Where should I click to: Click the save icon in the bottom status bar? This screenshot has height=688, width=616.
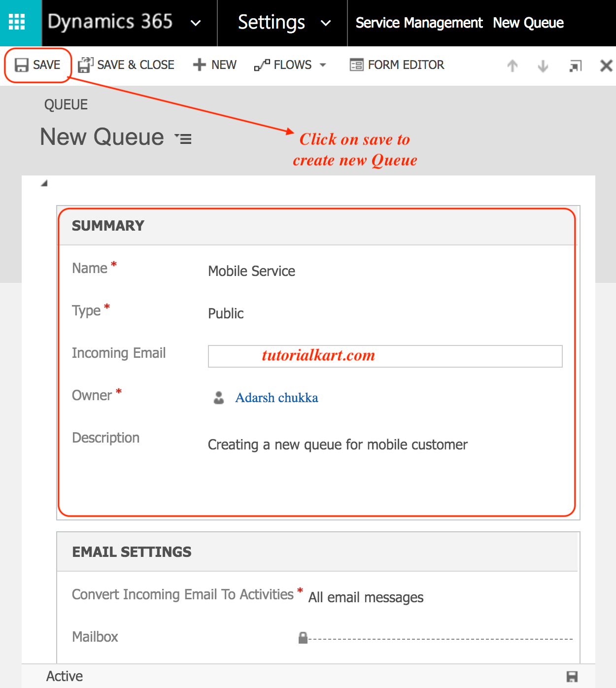tap(573, 676)
